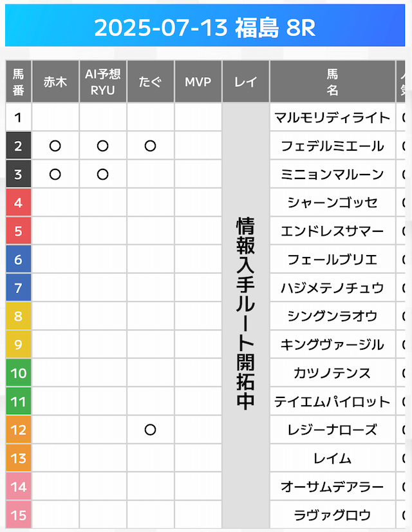This screenshot has height=532, width=412.
Task: Click horse name カツノテンス
Action: click(x=332, y=373)
